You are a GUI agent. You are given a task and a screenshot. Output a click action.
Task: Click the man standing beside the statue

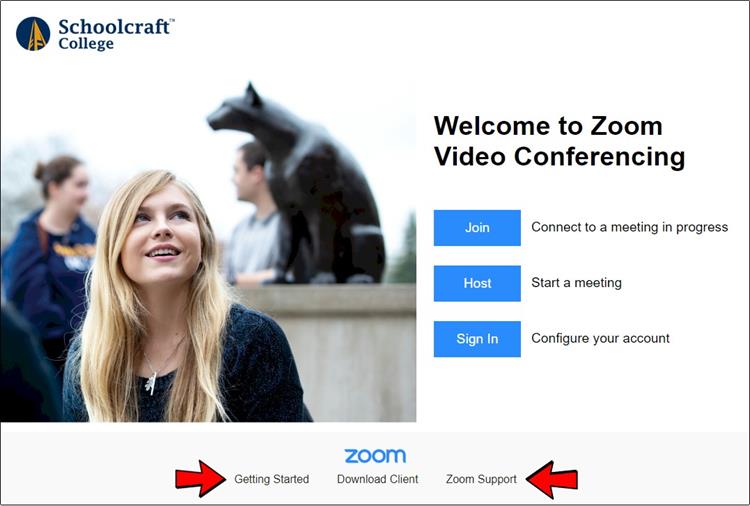(x=254, y=213)
